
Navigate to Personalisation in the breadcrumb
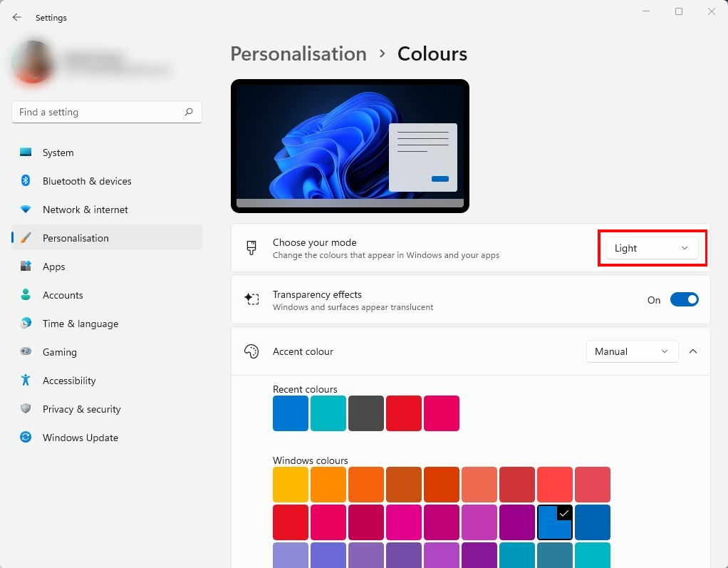pyautogui.click(x=298, y=54)
